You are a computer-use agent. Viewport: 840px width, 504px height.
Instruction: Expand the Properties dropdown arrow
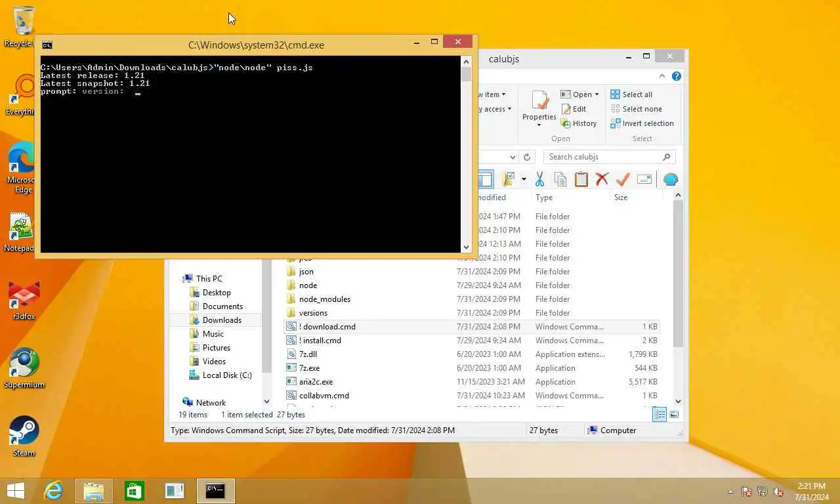[x=539, y=125]
